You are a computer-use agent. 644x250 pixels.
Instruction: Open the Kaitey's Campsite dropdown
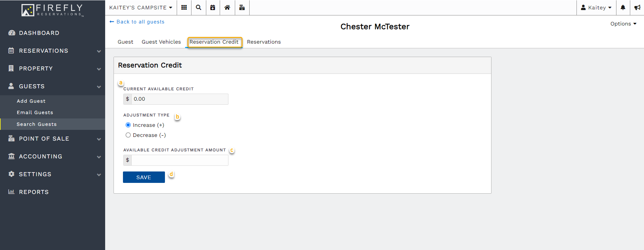pyautogui.click(x=140, y=7)
